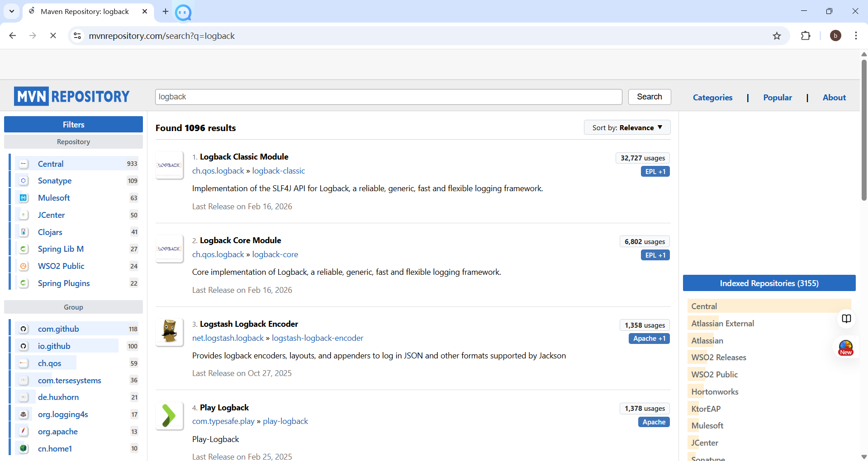The height and width of the screenshot is (461, 868).
Task: Open the About menu link
Action: [834, 97]
